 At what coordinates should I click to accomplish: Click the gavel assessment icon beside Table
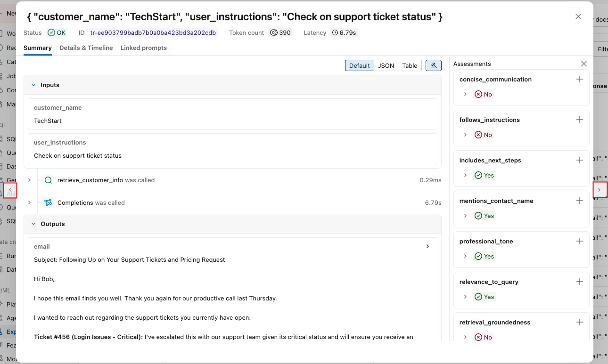pos(433,65)
